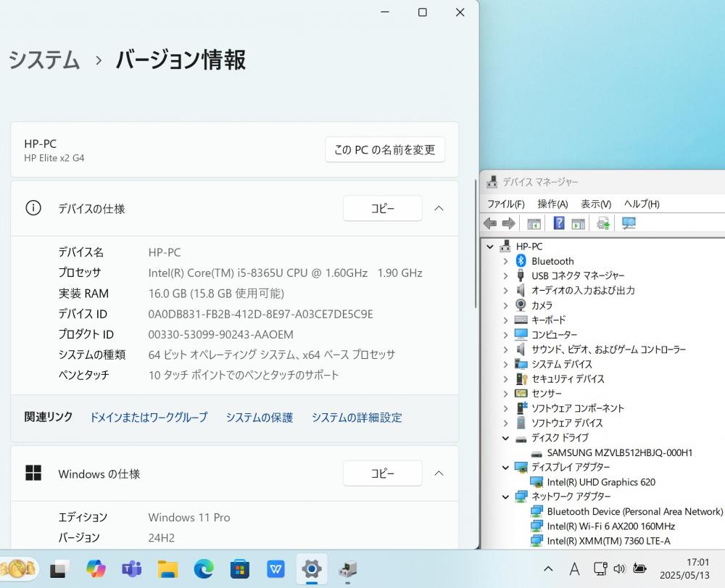Click the processor value Intel(R) Core(TM) i5-8365U
The image size is (725, 588).
pyautogui.click(x=285, y=273)
